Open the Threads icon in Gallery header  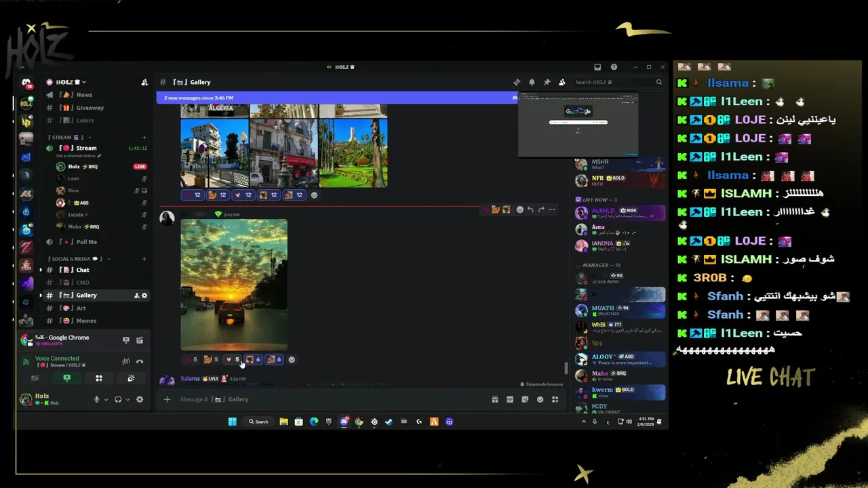tap(517, 82)
